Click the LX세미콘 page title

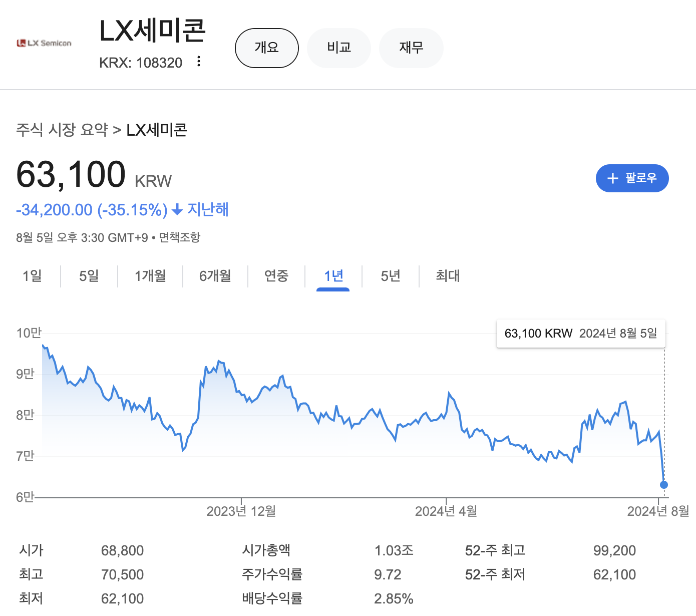153,31
